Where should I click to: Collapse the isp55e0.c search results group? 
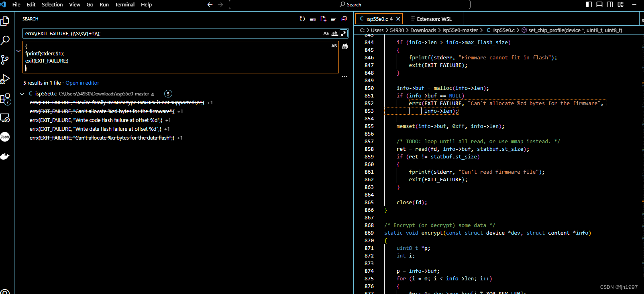(x=22, y=94)
